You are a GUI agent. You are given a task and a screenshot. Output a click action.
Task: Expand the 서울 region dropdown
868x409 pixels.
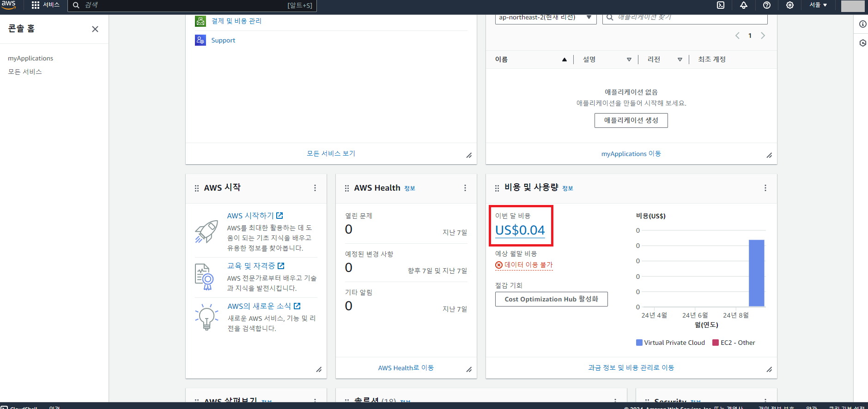[818, 5]
